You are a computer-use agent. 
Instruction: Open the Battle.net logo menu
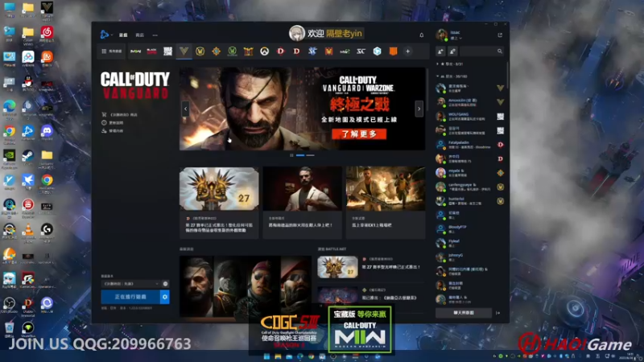click(105, 35)
